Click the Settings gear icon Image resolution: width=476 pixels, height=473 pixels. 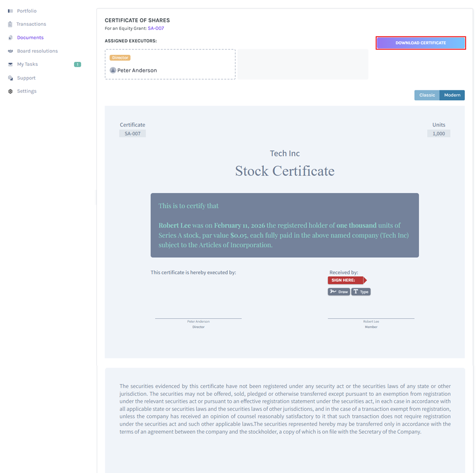[10, 91]
